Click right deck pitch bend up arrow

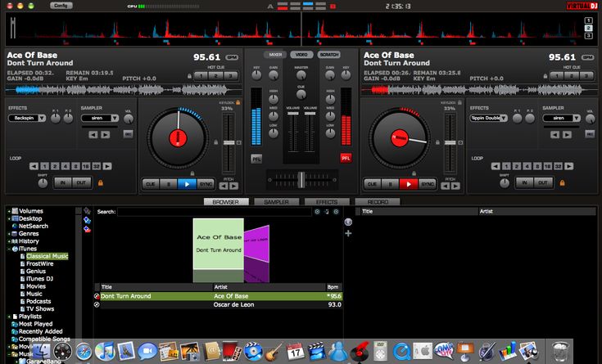coord(455,186)
